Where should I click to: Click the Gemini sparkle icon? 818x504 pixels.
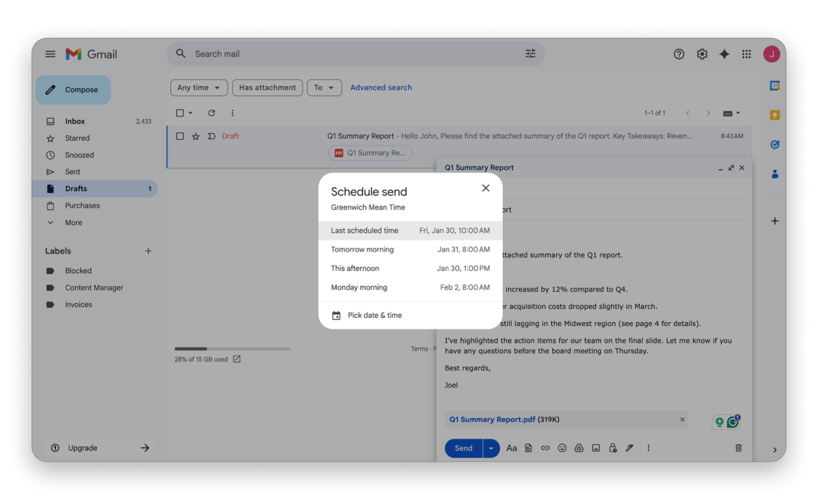pyautogui.click(x=724, y=54)
